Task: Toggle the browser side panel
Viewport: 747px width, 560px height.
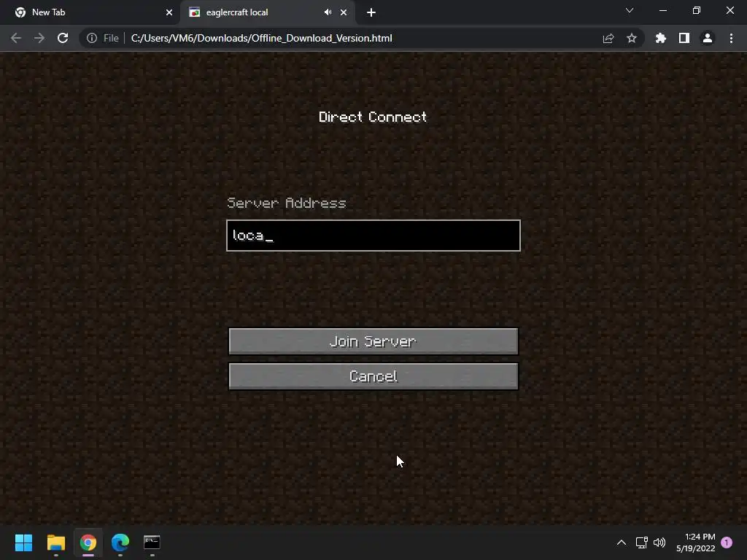Action: tap(684, 38)
